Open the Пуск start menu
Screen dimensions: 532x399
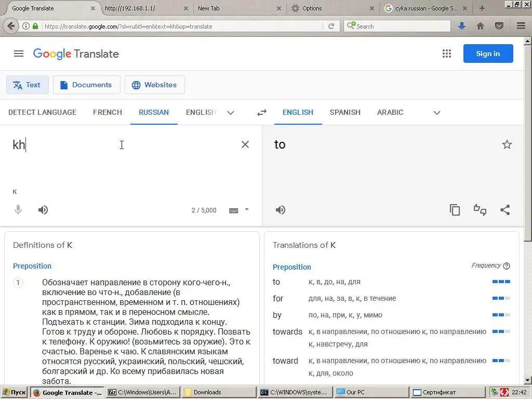pos(14,392)
